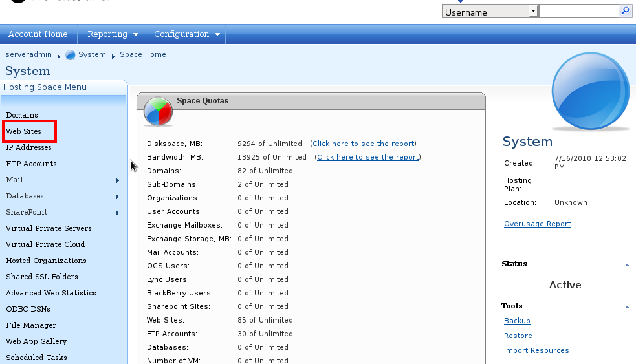
Task: Open Web App Gallery menu item
Action: 36,342
